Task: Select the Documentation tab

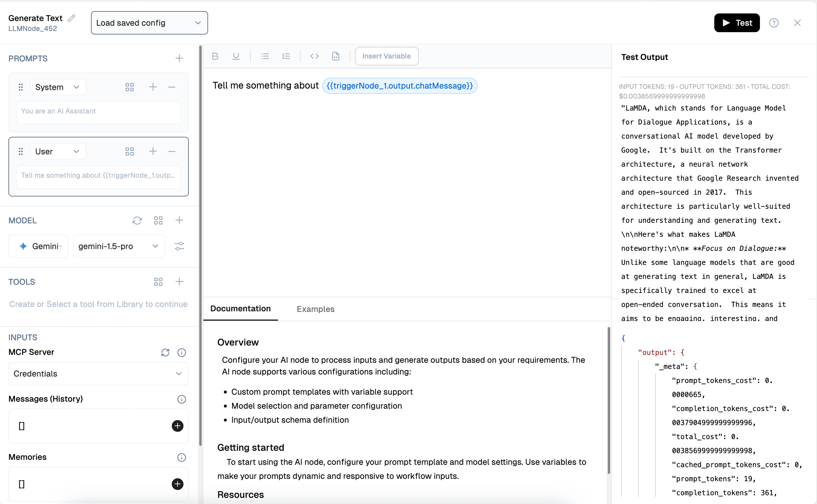Action: (240, 309)
